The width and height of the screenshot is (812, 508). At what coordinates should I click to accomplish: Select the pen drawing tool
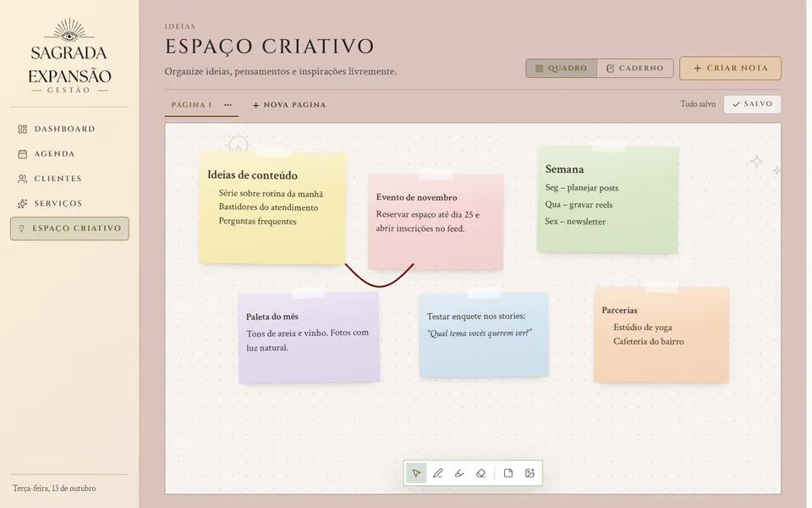point(437,473)
